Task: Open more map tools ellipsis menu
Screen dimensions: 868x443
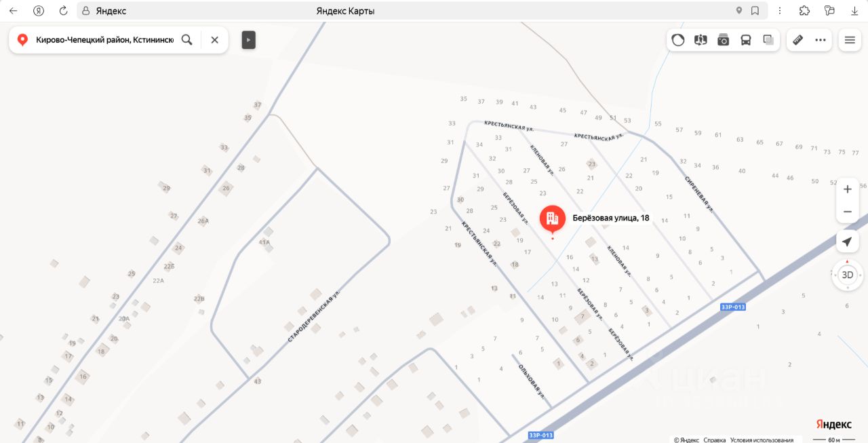Action: tap(821, 40)
